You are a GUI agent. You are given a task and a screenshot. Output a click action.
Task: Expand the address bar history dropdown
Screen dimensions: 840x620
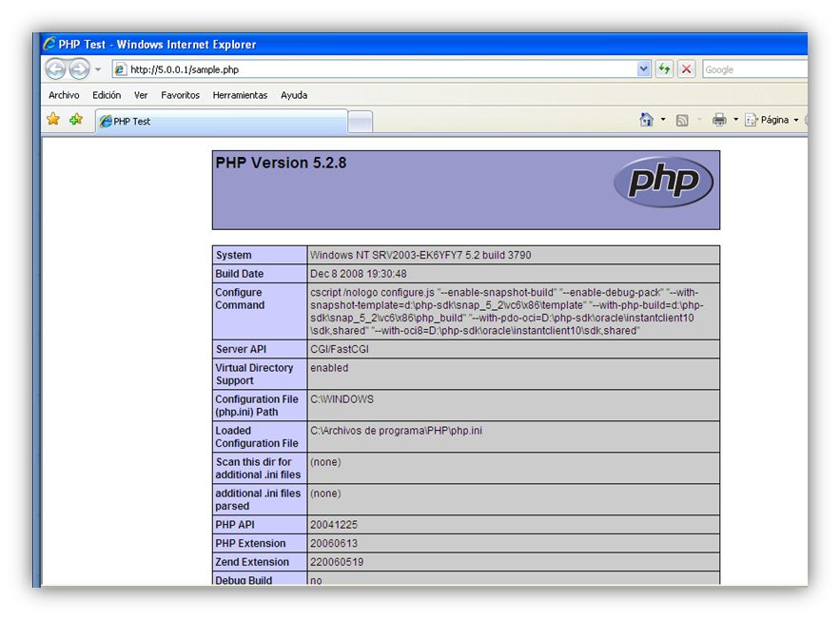643,69
